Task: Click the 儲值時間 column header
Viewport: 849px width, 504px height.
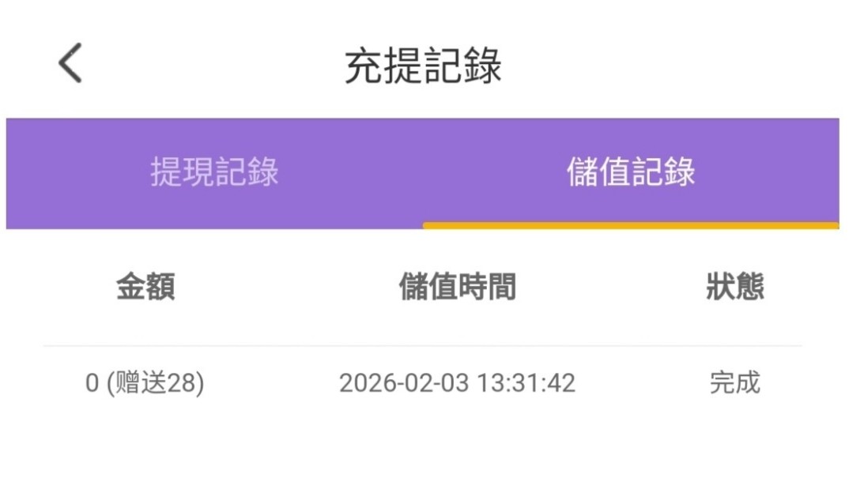Action: (x=457, y=287)
